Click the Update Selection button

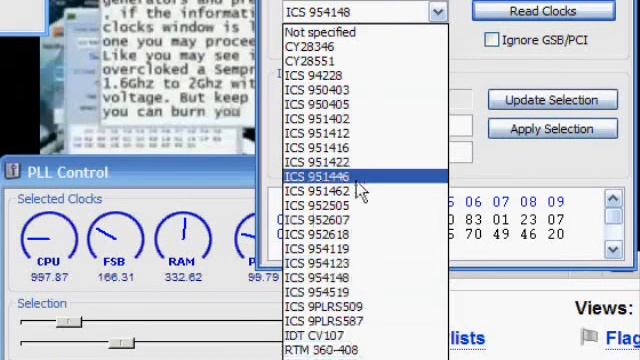[x=553, y=100]
